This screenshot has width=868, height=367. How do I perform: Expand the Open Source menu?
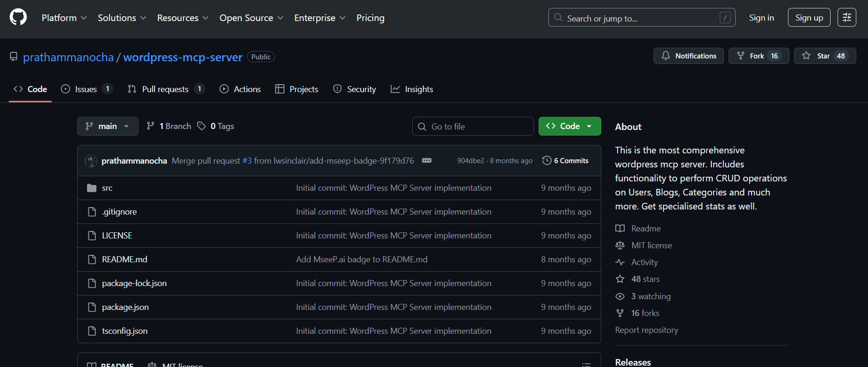pyautogui.click(x=251, y=18)
